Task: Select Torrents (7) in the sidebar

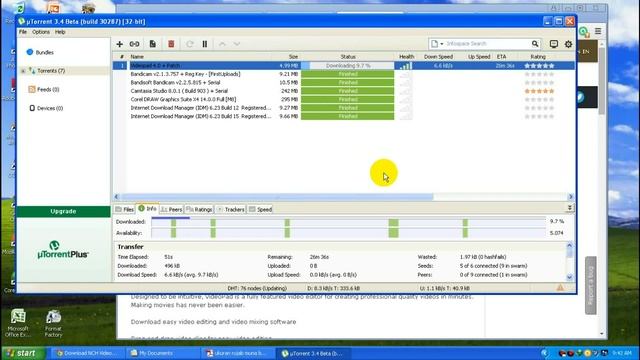Action: pos(51,71)
